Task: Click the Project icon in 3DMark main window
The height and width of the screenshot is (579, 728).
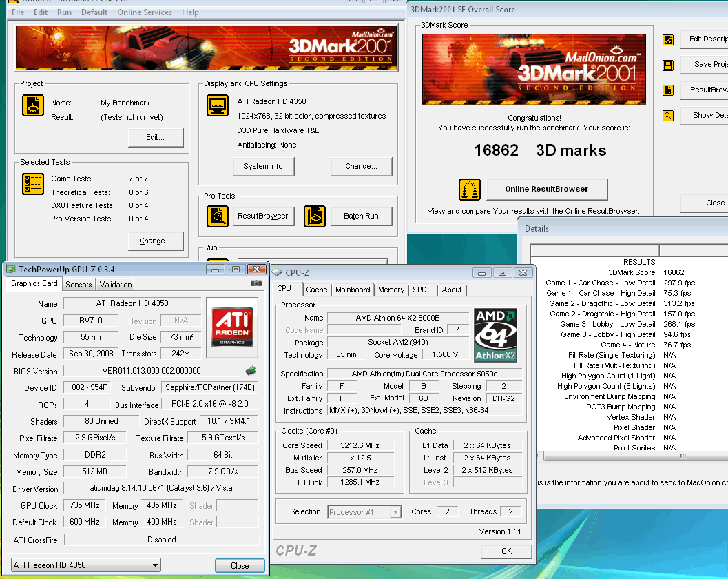Action: click(x=33, y=105)
